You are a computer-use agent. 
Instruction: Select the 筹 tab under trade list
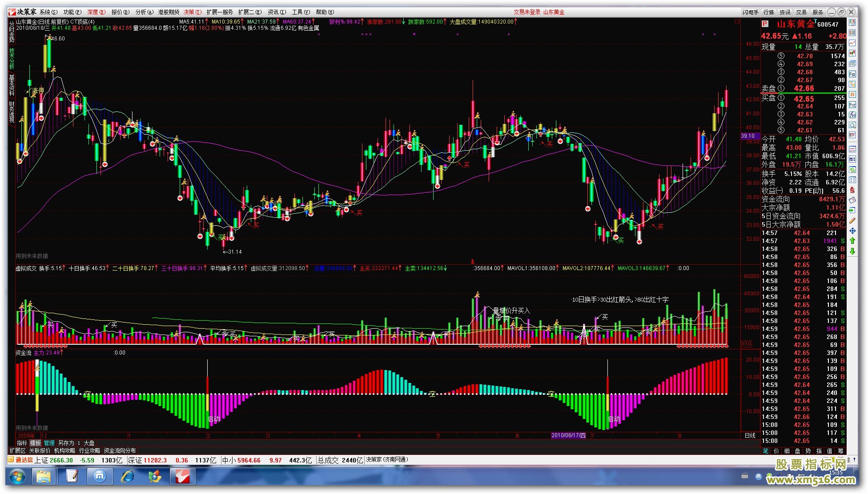840,450
